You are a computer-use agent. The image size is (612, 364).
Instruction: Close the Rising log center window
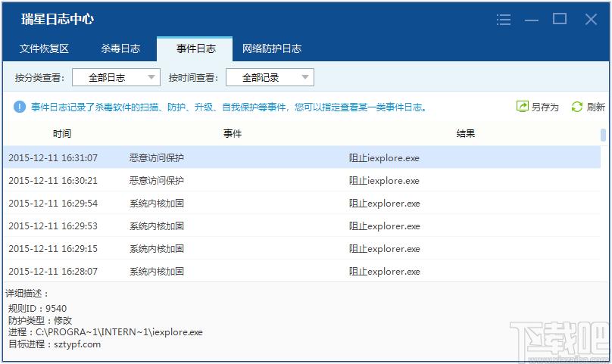pos(591,19)
